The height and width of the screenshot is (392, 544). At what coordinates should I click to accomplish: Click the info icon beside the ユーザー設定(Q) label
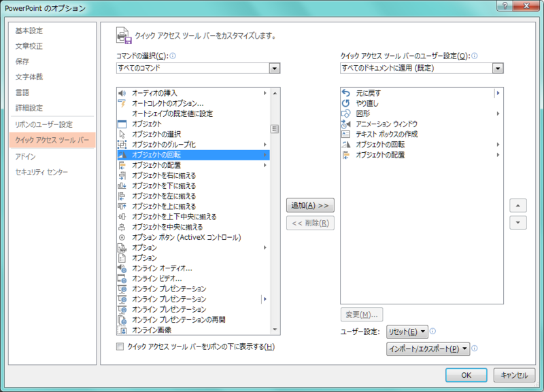point(474,56)
